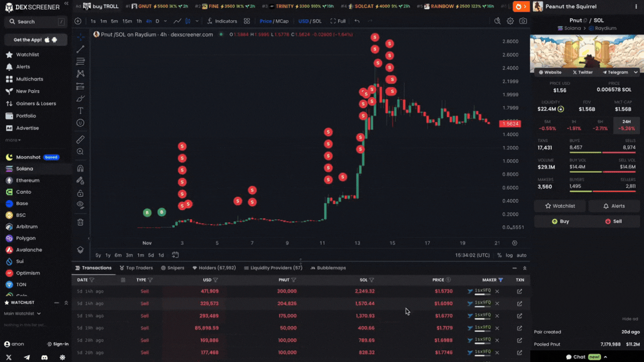Expand social links dropdown next to Telegram
The width and height of the screenshot is (644, 362).
tap(635, 72)
